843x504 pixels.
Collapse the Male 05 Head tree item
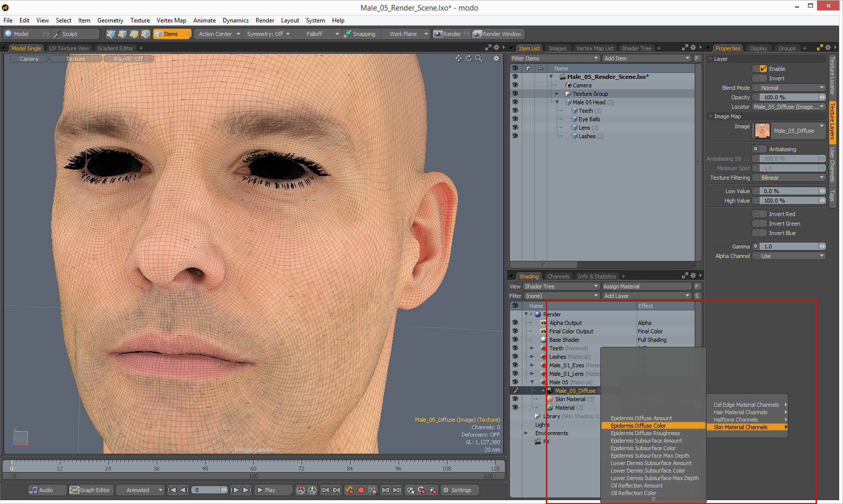click(x=556, y=102)
